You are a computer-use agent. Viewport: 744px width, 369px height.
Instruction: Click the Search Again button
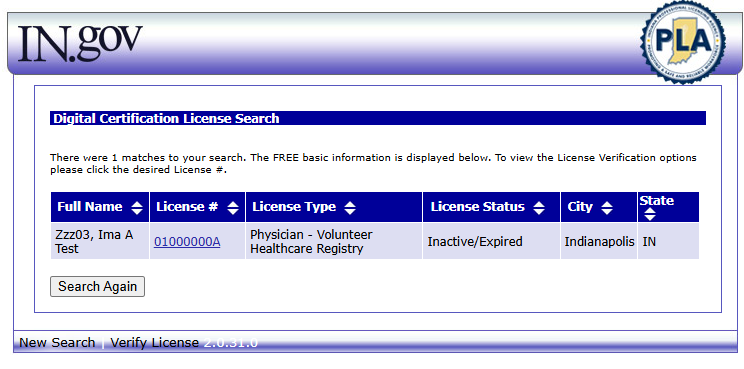[x=97, y=286]
